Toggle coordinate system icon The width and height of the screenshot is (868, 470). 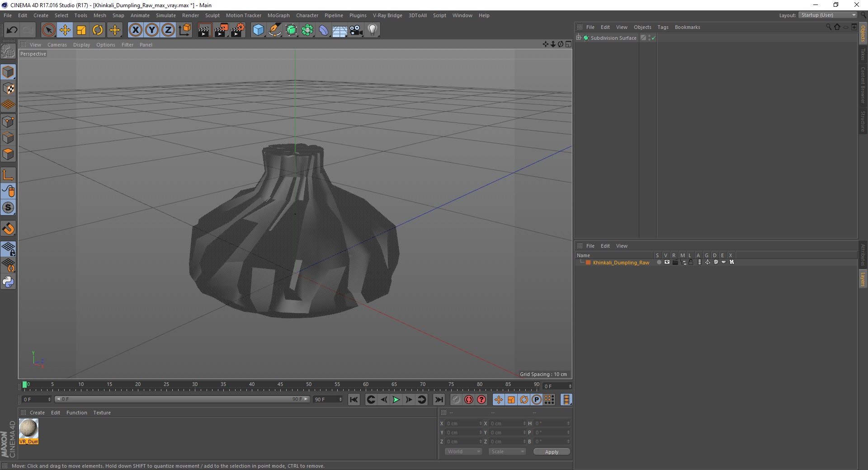(x=184, y=30)
